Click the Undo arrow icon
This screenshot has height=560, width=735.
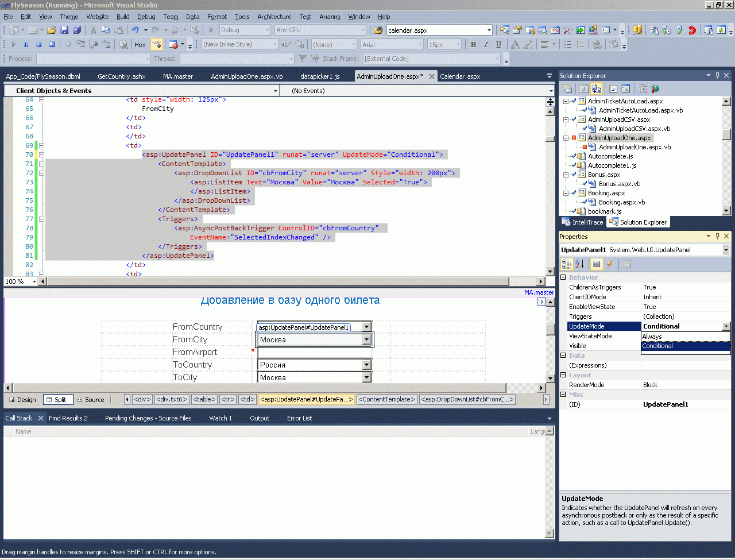(135, 30)
